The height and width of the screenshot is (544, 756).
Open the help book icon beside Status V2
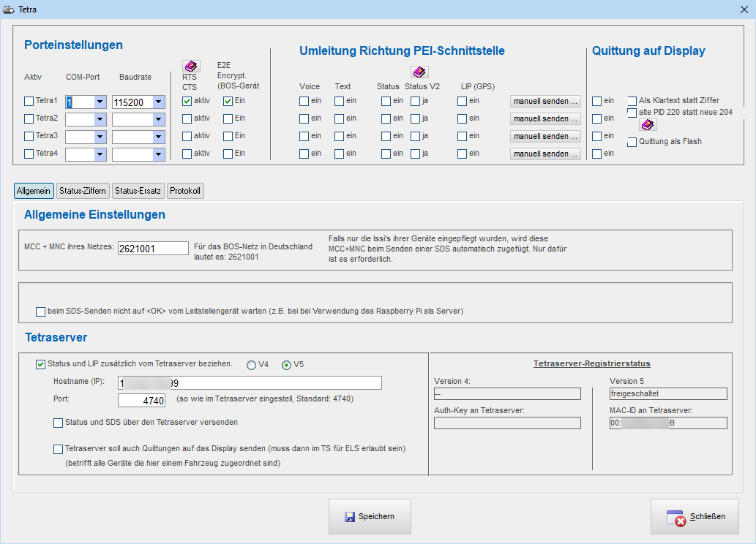tap(419, 72)
